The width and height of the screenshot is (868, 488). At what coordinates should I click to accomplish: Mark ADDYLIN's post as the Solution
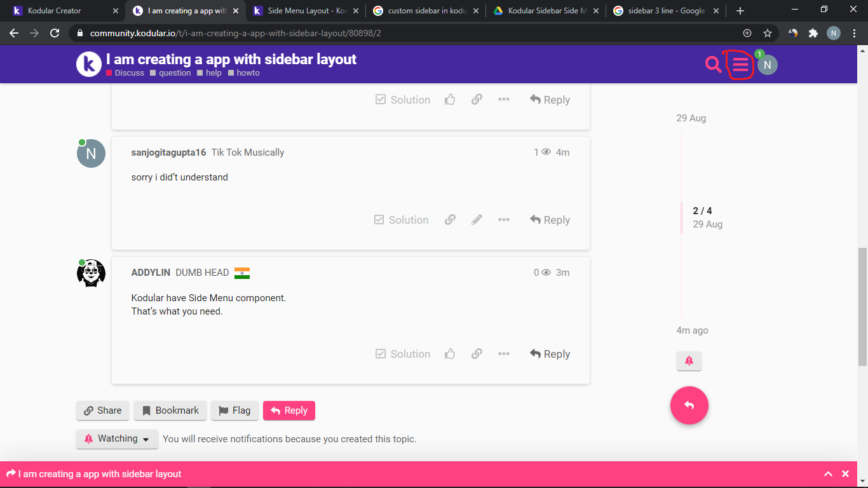402,354
